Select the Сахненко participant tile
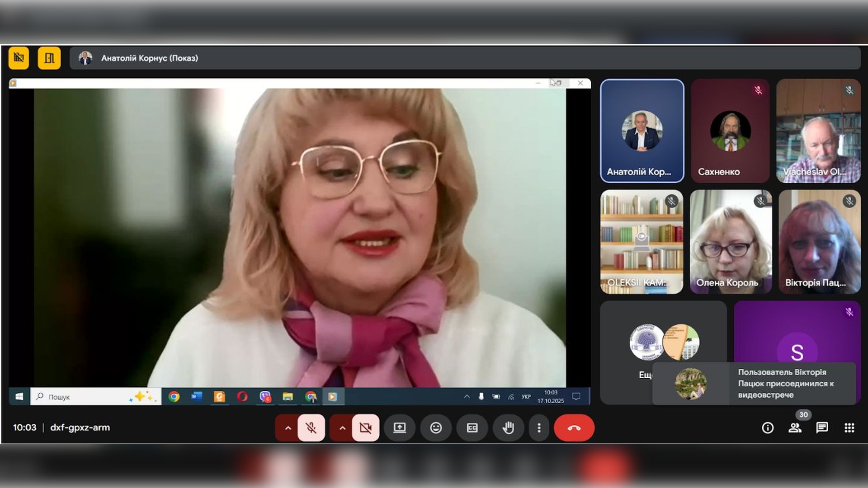The image size is (868, 488). pos(730,131)
